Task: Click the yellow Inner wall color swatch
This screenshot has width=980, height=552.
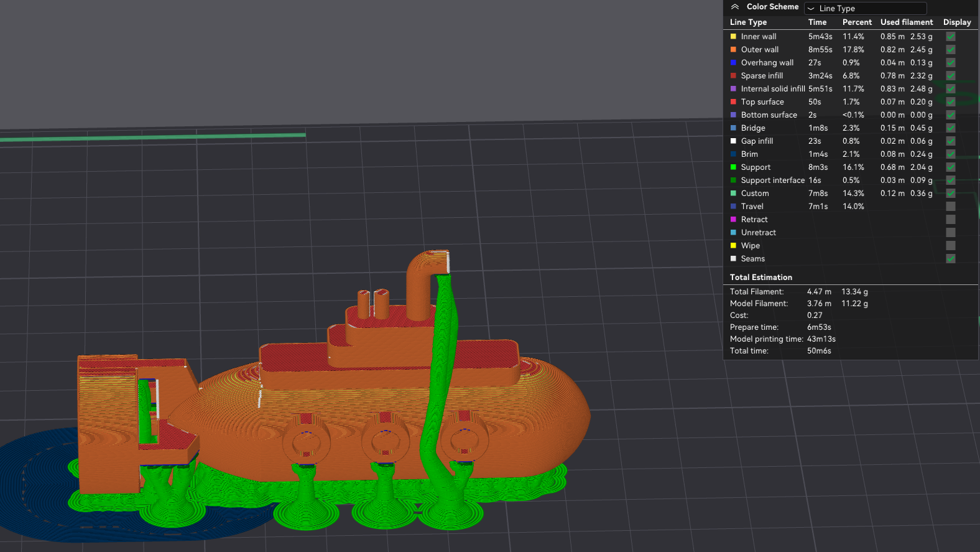Action: pos(733,37)
